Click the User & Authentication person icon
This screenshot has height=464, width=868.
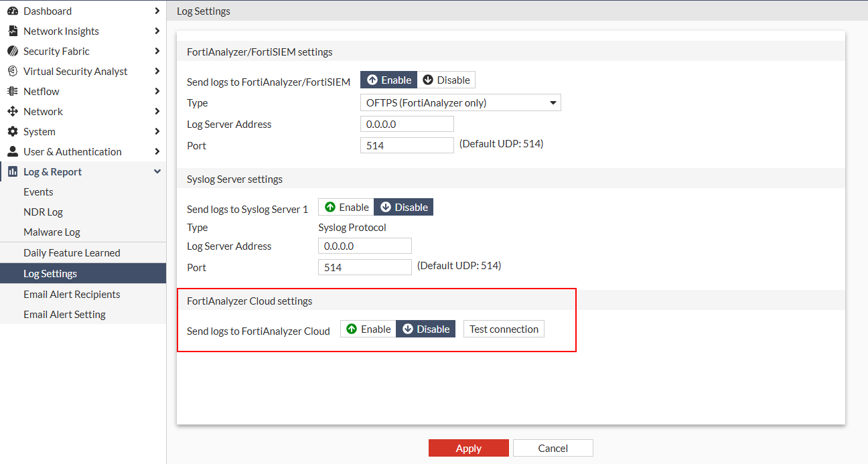[12, 151]
